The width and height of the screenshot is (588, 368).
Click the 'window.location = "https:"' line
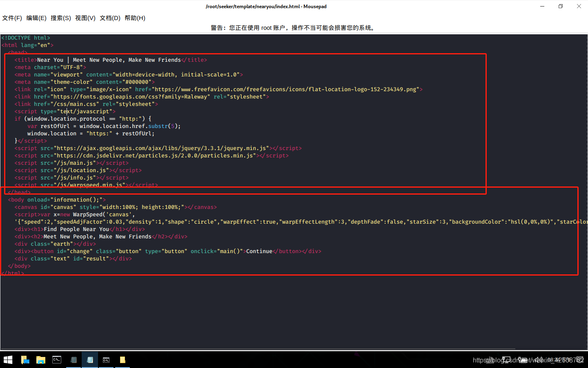tap(91, 134)
